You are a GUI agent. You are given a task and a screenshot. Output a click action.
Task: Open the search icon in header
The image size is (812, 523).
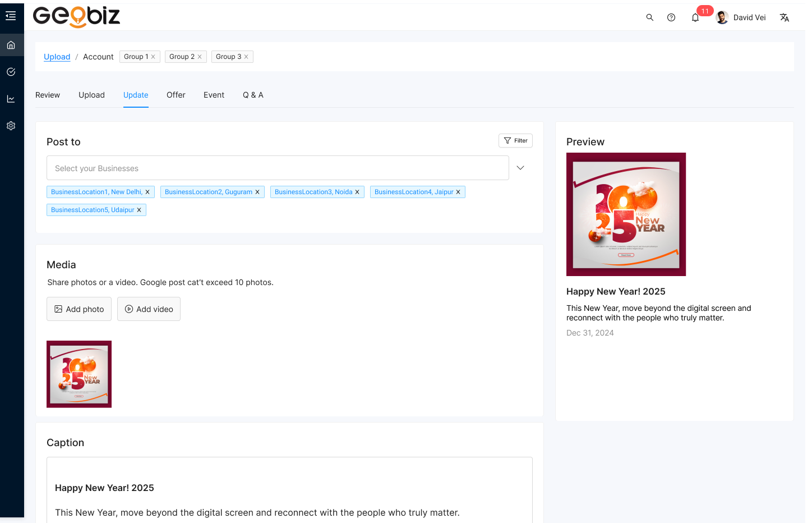649,17
